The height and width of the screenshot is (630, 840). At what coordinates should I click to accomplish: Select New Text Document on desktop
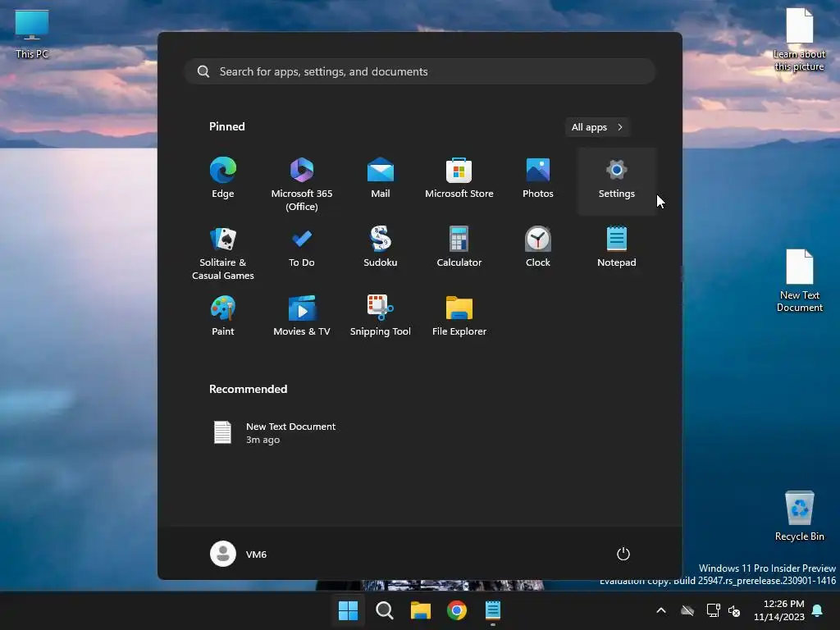coord(799,281)
